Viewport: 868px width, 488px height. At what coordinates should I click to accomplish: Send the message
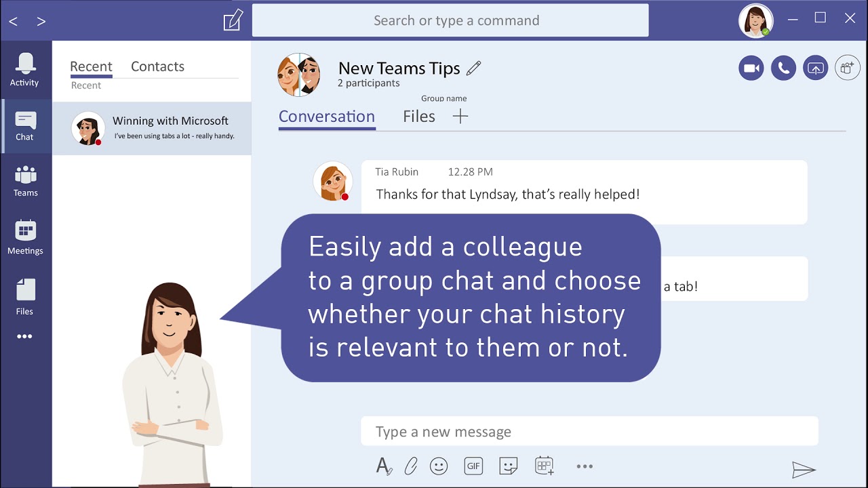[x=804, y=469]
